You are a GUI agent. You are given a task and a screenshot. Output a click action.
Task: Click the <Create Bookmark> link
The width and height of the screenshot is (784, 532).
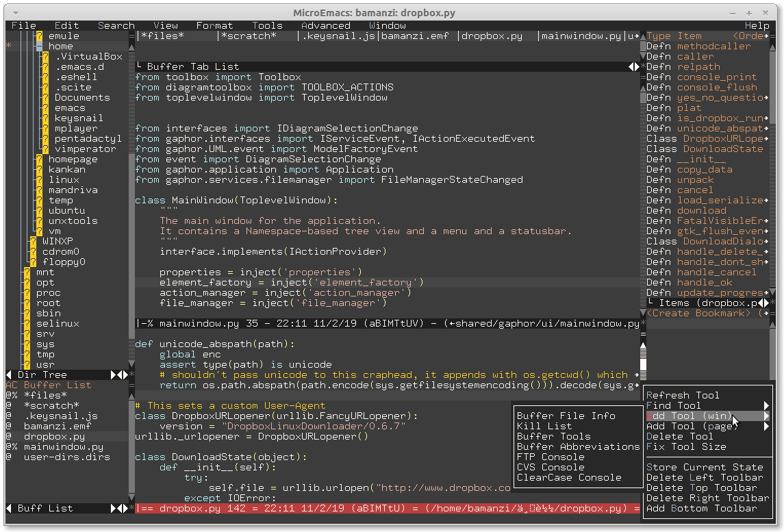pos(698,314)
